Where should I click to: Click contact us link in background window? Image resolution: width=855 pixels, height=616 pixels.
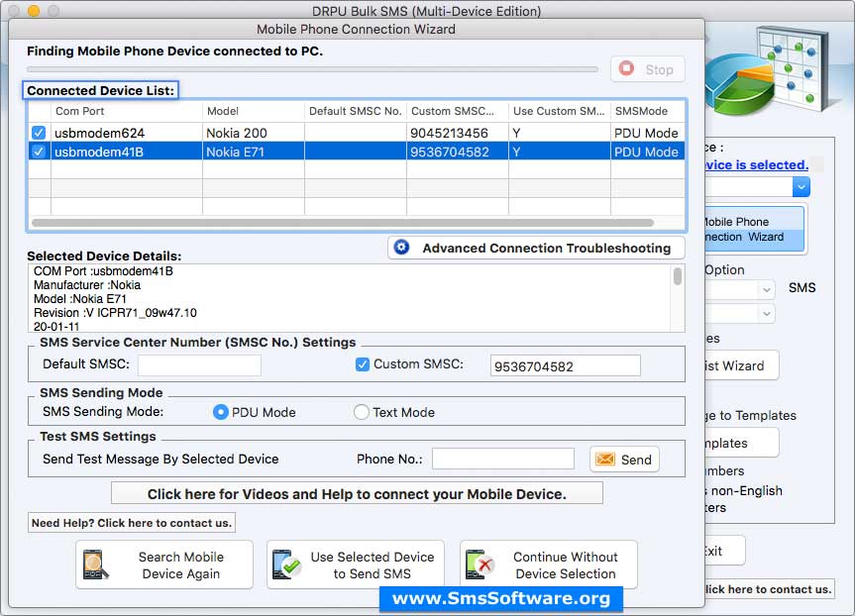pyautogui.click(x=769, y=588)
